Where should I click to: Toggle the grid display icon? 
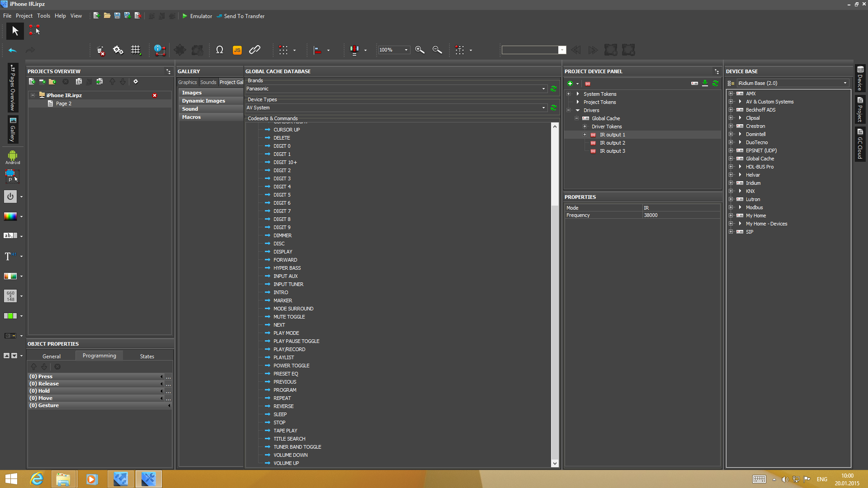pyautogui.click(x=136, y=50)
